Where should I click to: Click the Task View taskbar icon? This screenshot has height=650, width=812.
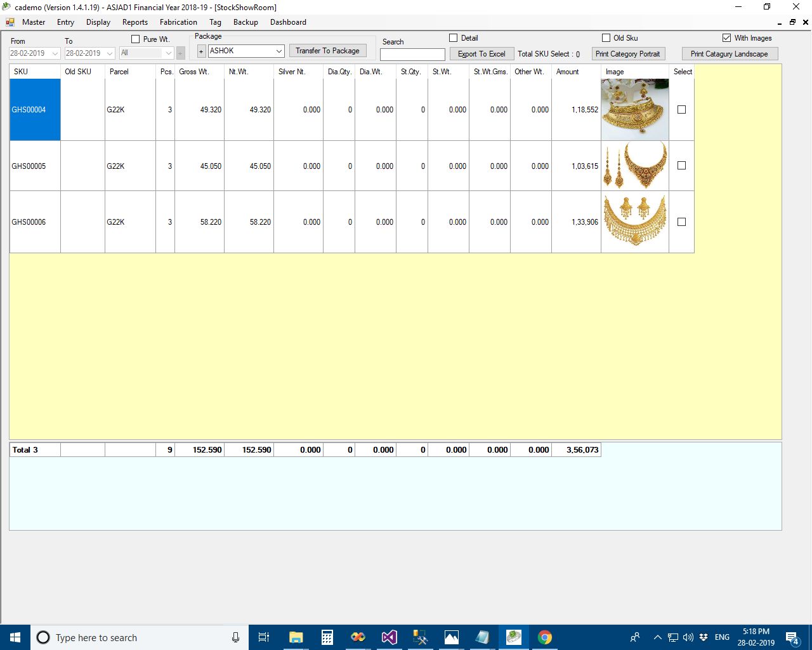(264, 637)
